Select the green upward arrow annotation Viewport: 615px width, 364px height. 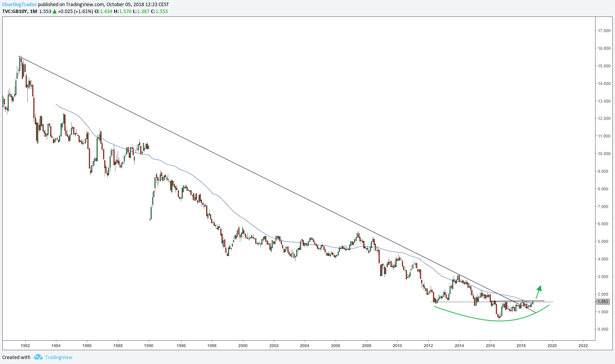(x=538, y=292)
